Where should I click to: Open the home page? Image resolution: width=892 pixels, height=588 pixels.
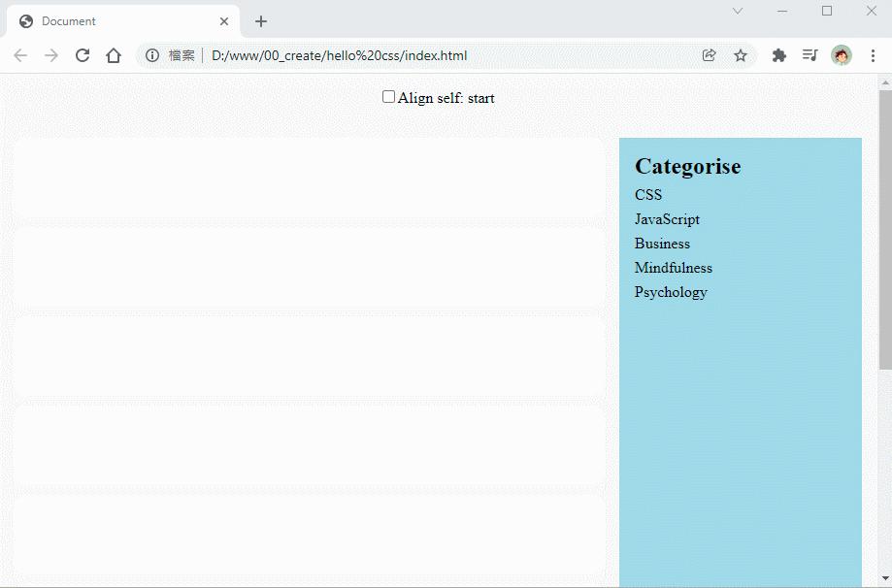(113, 55)
